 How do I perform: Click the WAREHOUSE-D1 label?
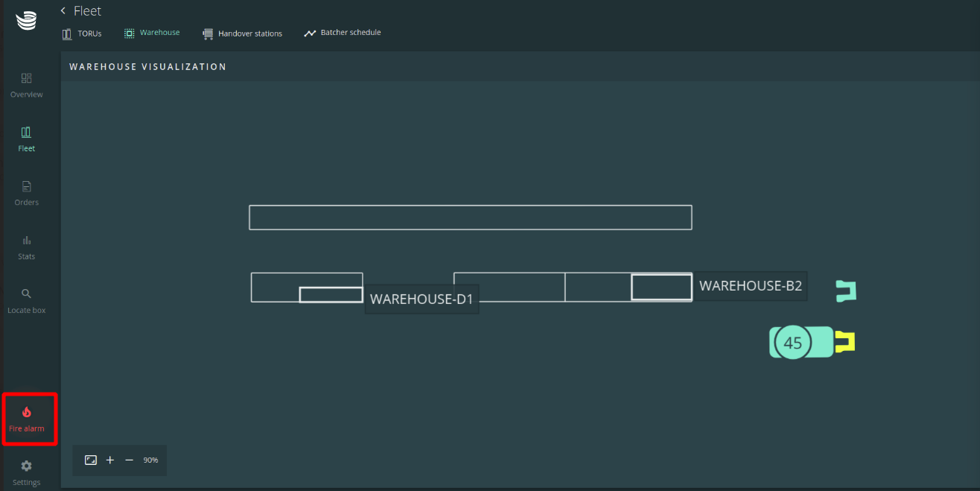click(421, 300)
